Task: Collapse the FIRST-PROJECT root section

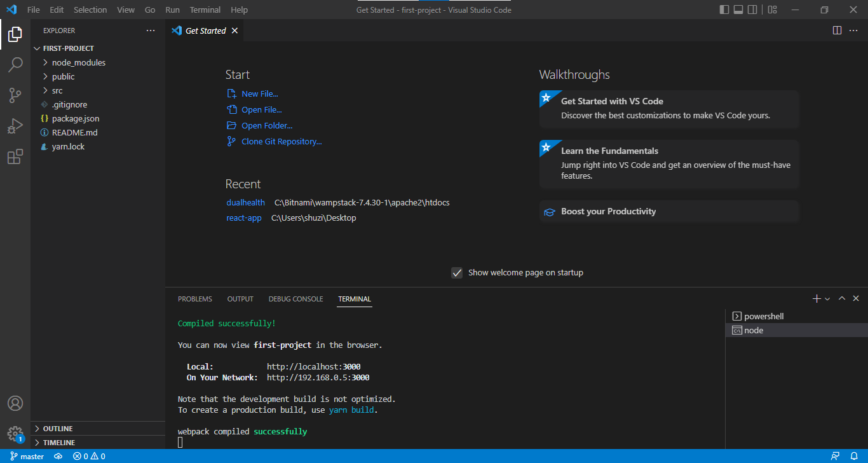Action: point(98,48)
